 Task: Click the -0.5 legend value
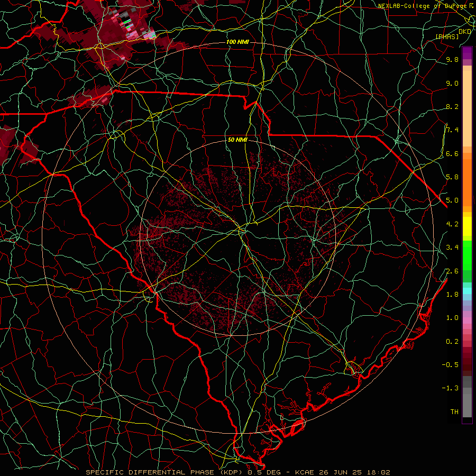(450, 365)
